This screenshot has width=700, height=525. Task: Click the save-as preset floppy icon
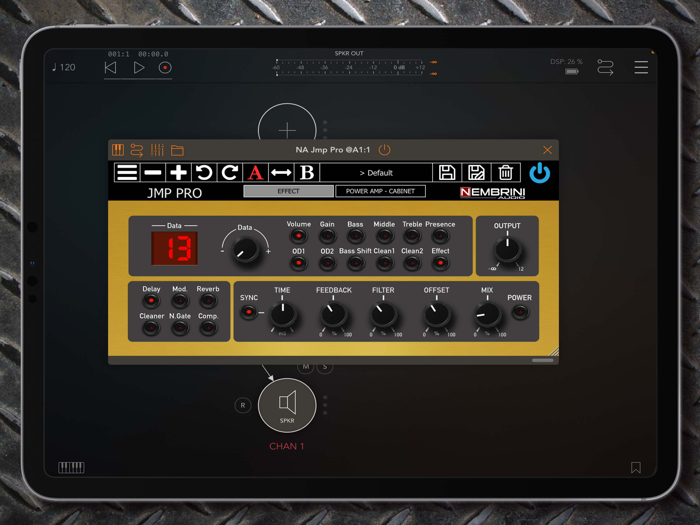click(x=476, y=172)
